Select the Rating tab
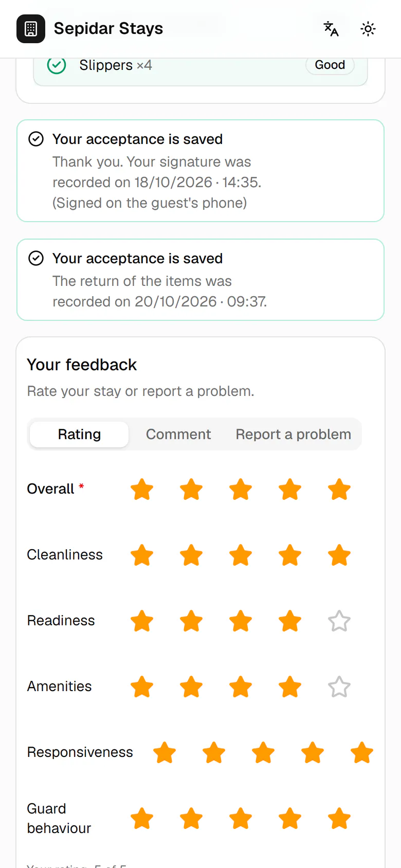The image size is (401, 868). click(79, 435)
